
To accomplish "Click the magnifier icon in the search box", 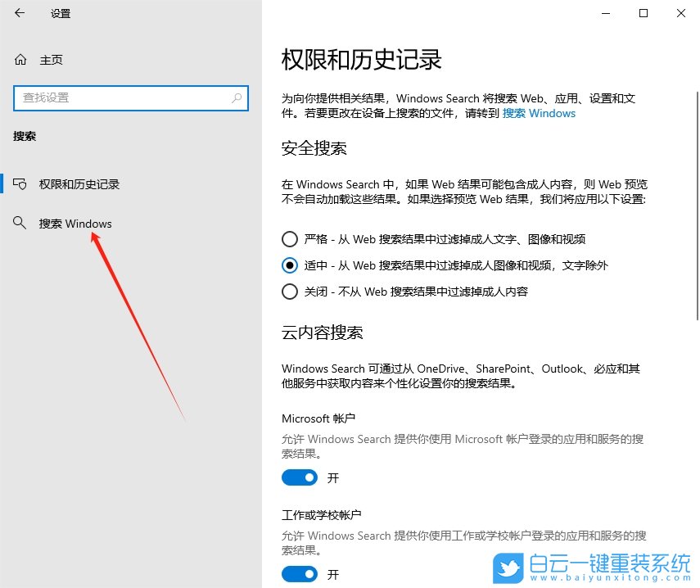I will tap(237, 98).
